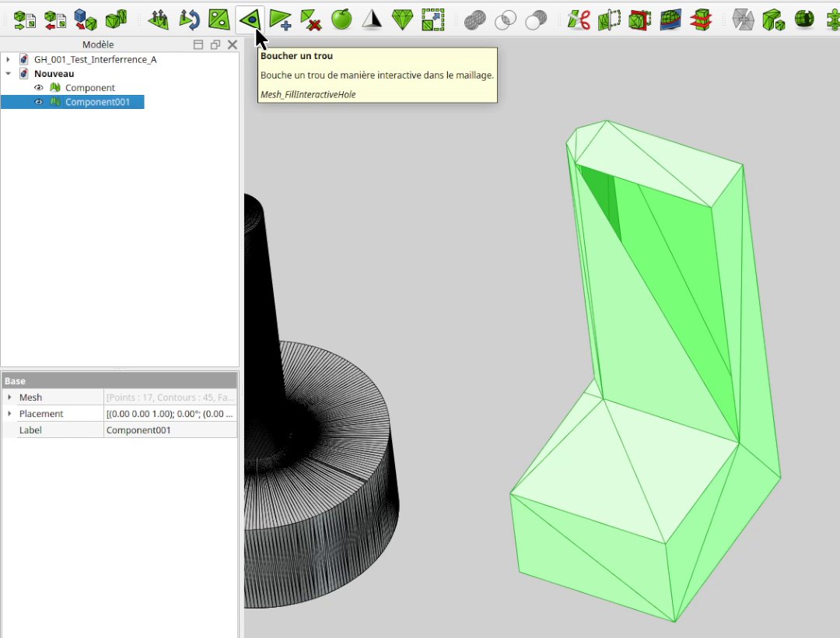Click the mesh Intersection boolean icon
Image resolution: width=840 pixels, height=638 pixels.
click(506, 19)
